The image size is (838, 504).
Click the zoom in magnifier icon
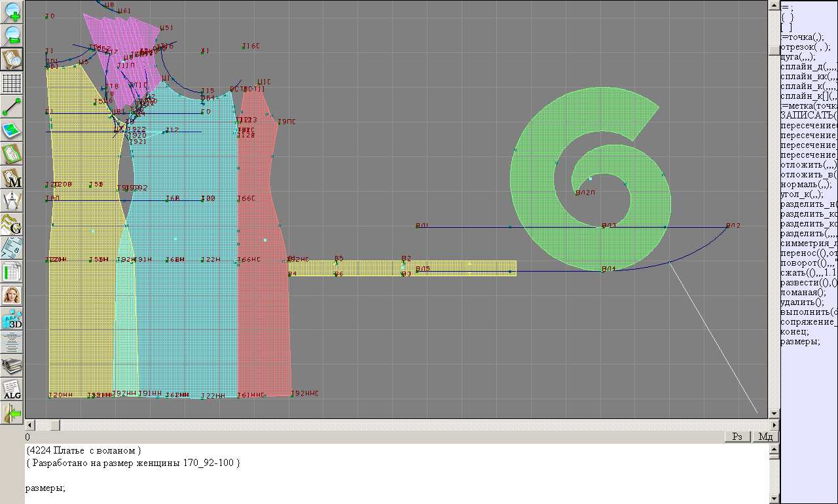(x=12, y=11)
